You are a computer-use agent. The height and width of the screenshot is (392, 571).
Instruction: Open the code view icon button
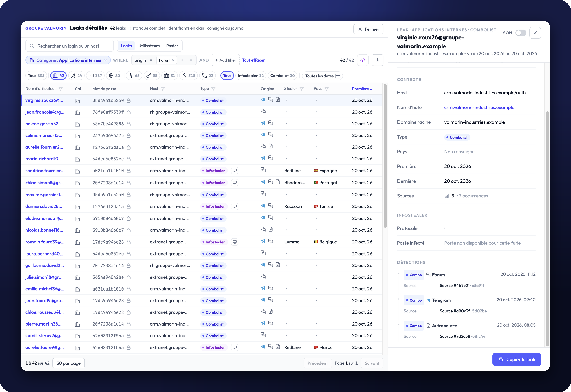click(x=363, y=60)
